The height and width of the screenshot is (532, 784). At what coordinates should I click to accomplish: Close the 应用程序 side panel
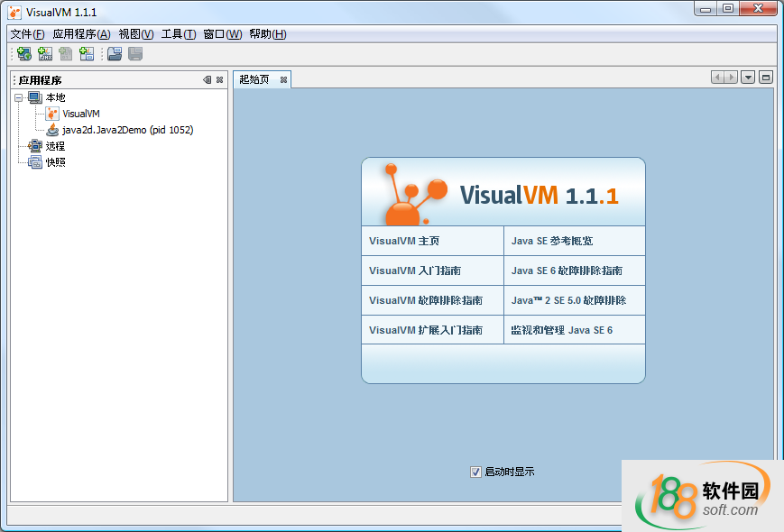(x=219, y=80)
